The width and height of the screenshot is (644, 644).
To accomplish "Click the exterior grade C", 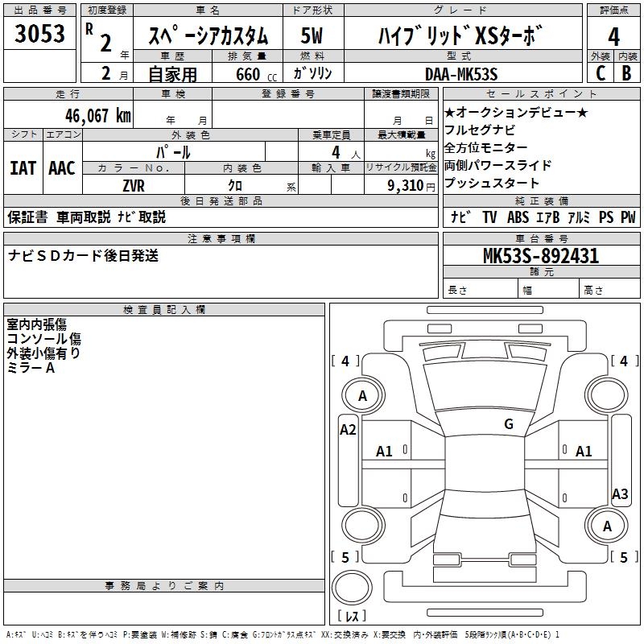I will 601,73.
